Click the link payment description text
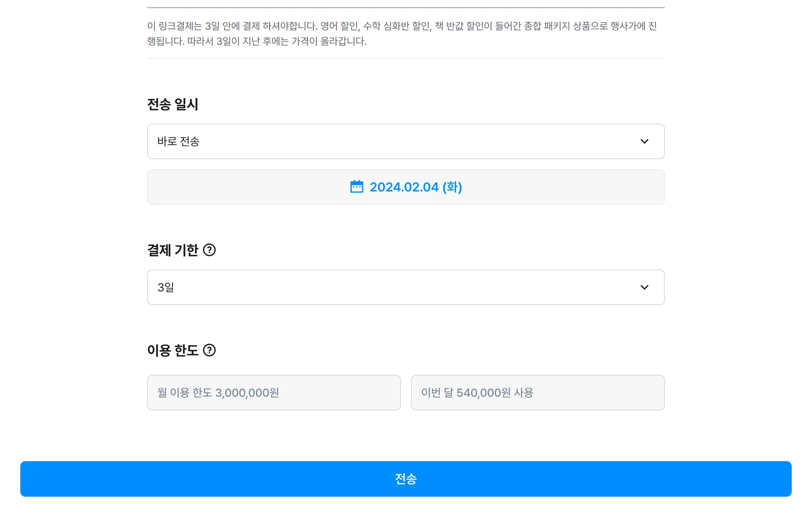 click(x=402, y=33)
